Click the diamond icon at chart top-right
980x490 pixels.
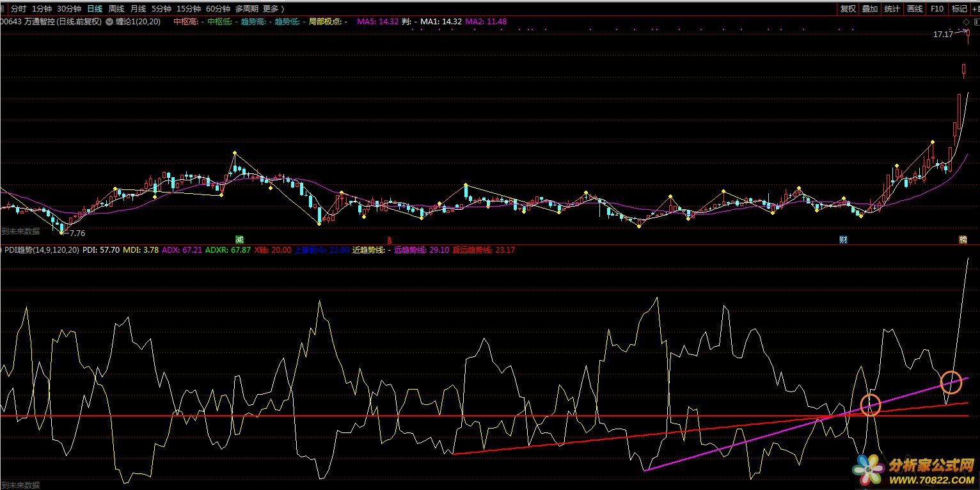pyautogui.click(x=966, y=22)
